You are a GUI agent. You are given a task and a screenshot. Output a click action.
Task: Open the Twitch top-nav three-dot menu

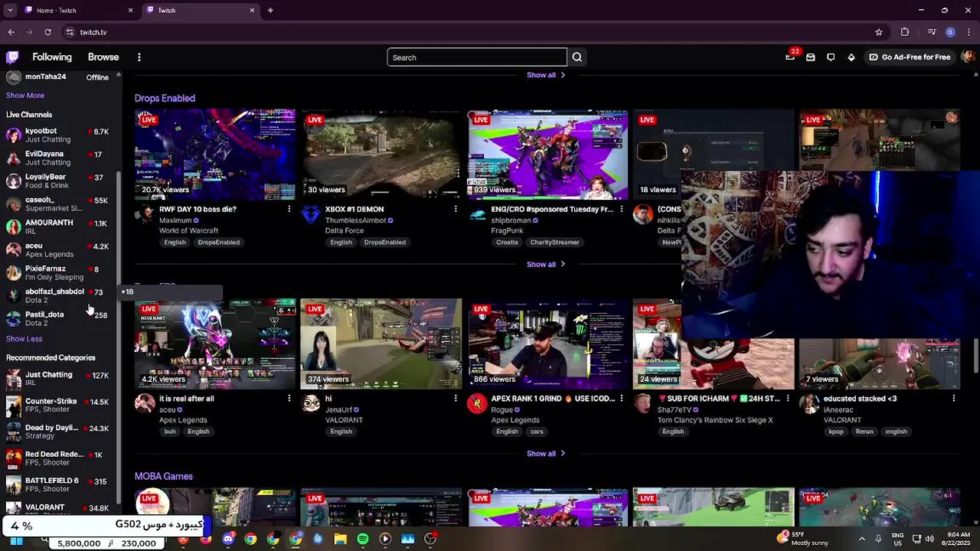click(x=139, y=57)
